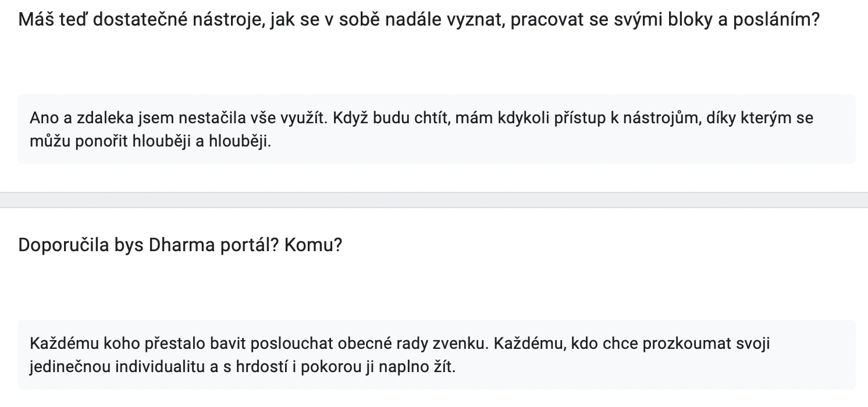
Task: Click the gray divider bar between sections
Action: (x=434, y=200)
